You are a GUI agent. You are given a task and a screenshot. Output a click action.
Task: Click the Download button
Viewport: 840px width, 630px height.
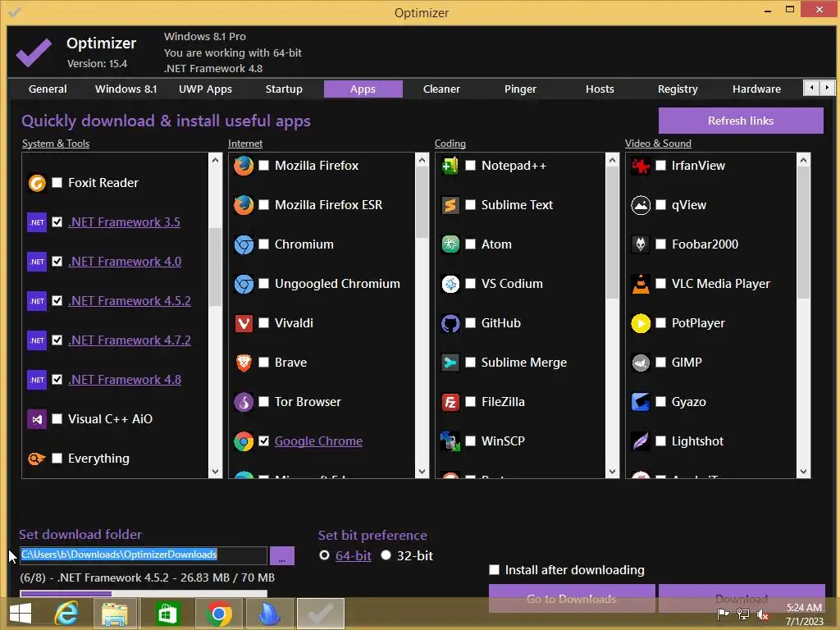tap(742, 598)
